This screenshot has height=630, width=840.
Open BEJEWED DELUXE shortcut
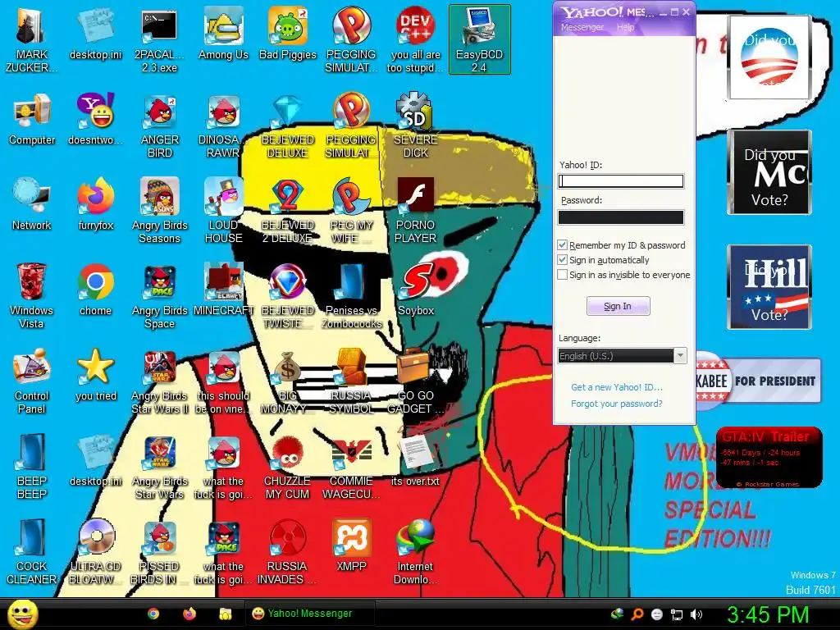coord(288,126)
